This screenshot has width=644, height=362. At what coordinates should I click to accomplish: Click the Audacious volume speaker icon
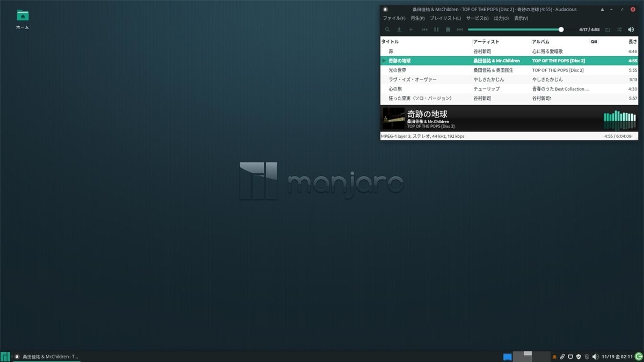(631, 29)
